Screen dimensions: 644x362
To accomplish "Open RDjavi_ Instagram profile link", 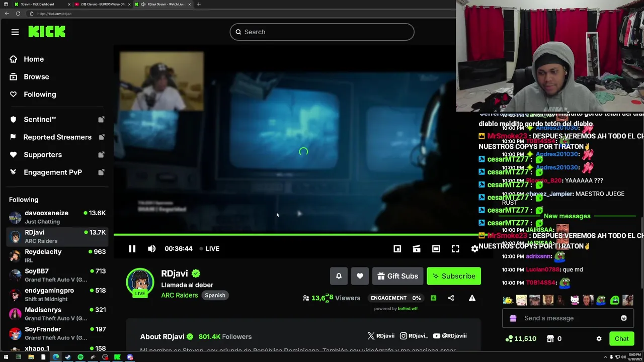I will point(414,336).
